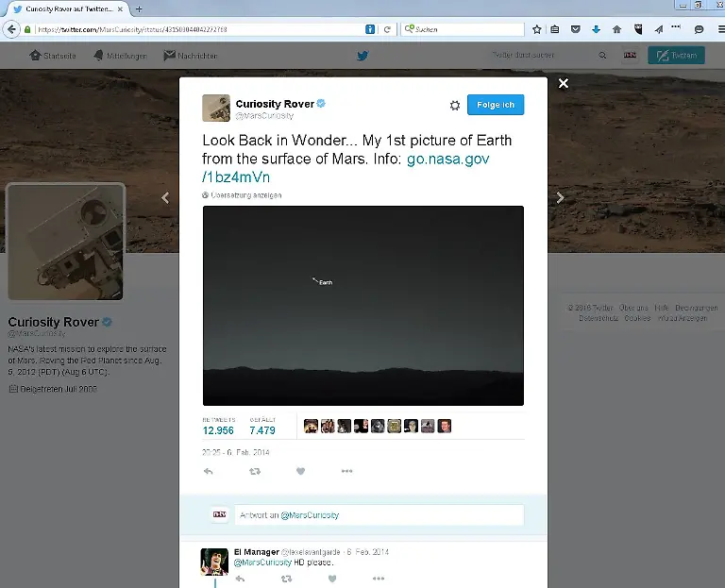Image resolution: width=725 pixels, height=588 pixels.
Task: Reload the page in the address bar
Action: click(x=387, y=29)
